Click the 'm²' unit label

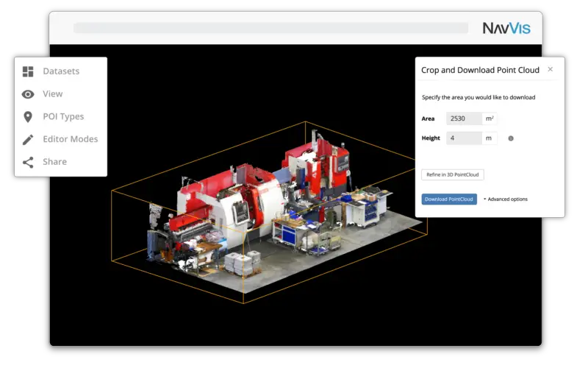coord(490,118)
